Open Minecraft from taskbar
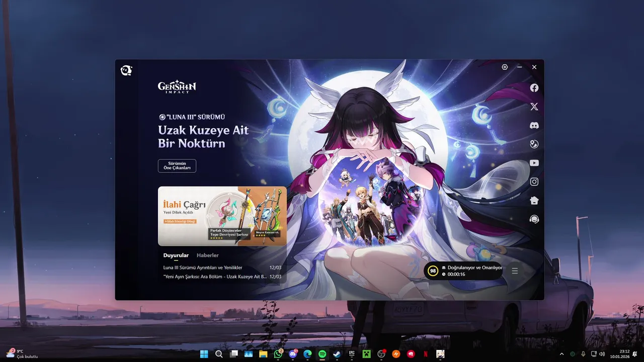Image resolution: width=644 pixels, height=362 pixels. pyautogui.click(x=367, y=354)
